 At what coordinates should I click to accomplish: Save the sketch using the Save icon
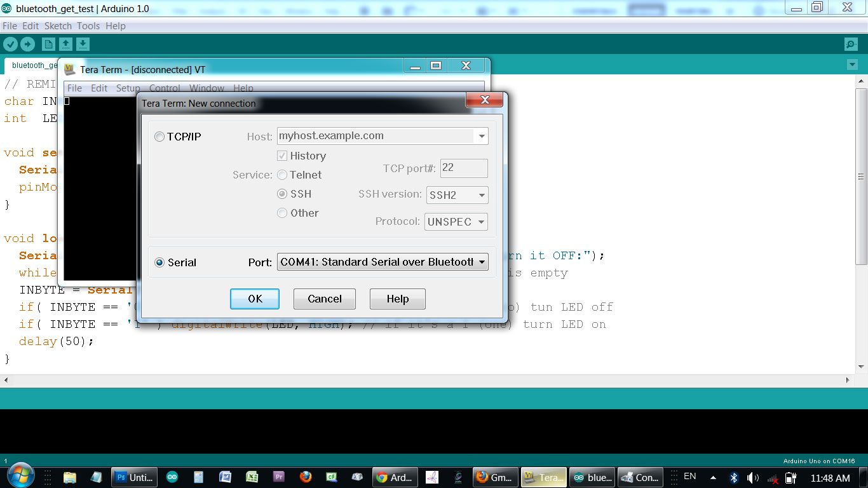[x=83, y=44]
